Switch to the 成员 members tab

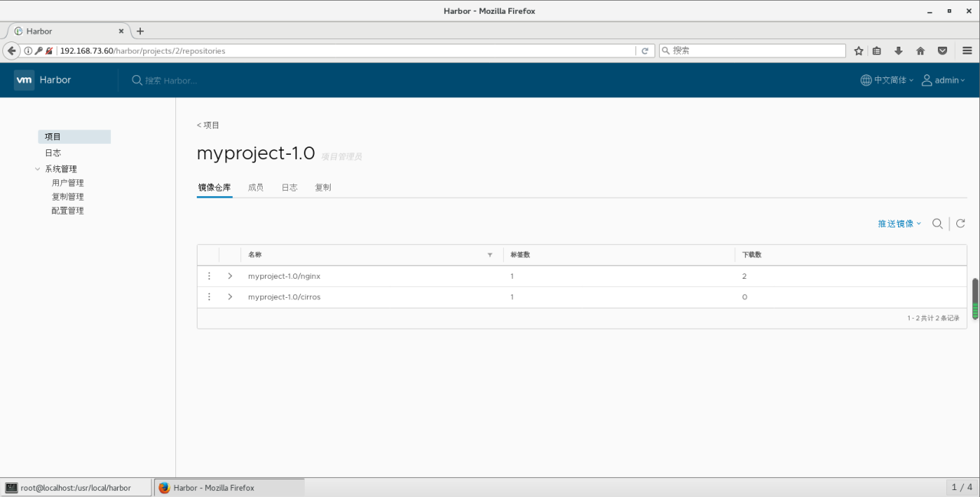pyautogui.click(x=256, y=187)
